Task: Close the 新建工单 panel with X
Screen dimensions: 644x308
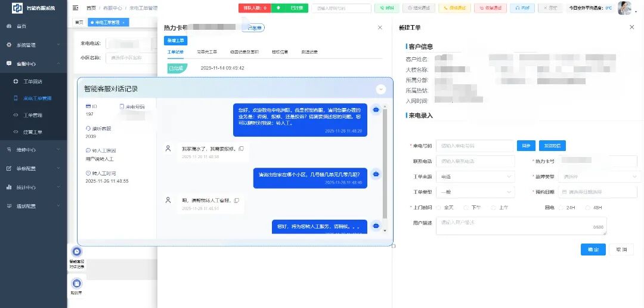Action: click(631, 27)
